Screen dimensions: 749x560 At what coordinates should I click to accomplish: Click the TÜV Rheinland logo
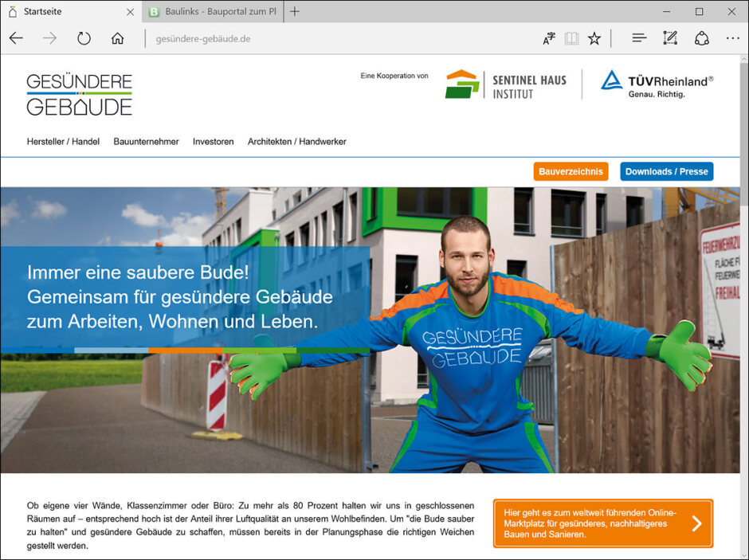tap(657, 84)
